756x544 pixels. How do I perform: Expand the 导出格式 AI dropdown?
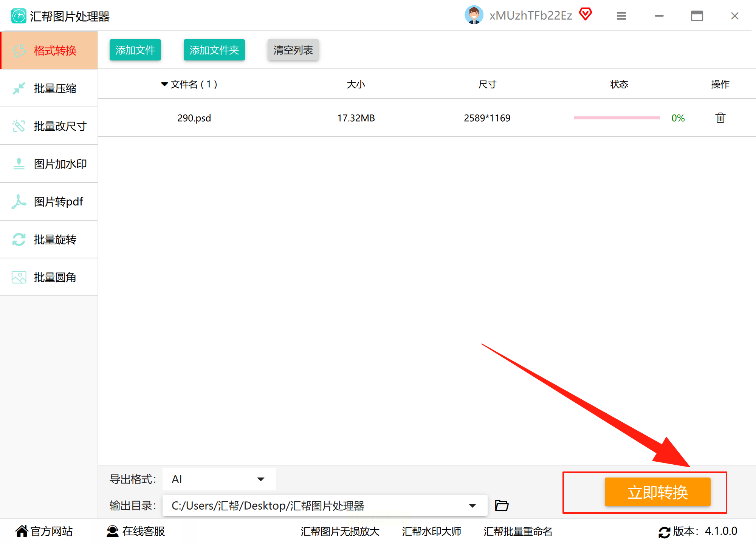pyautogui.click(x=260, y=479)
